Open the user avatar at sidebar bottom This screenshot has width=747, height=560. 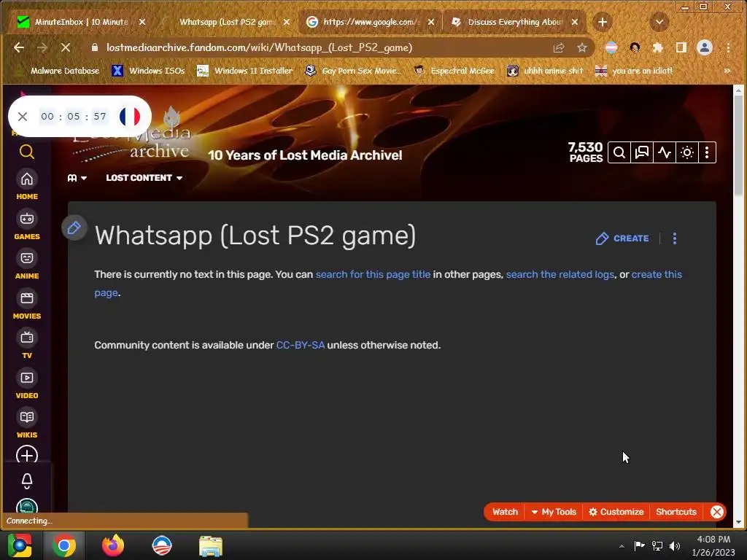[27, 506]
